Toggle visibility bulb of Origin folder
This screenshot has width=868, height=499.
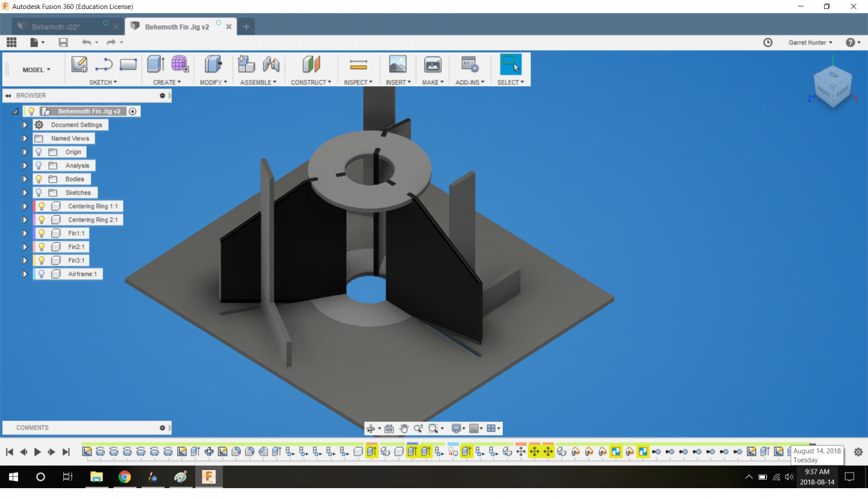point(39,152)
